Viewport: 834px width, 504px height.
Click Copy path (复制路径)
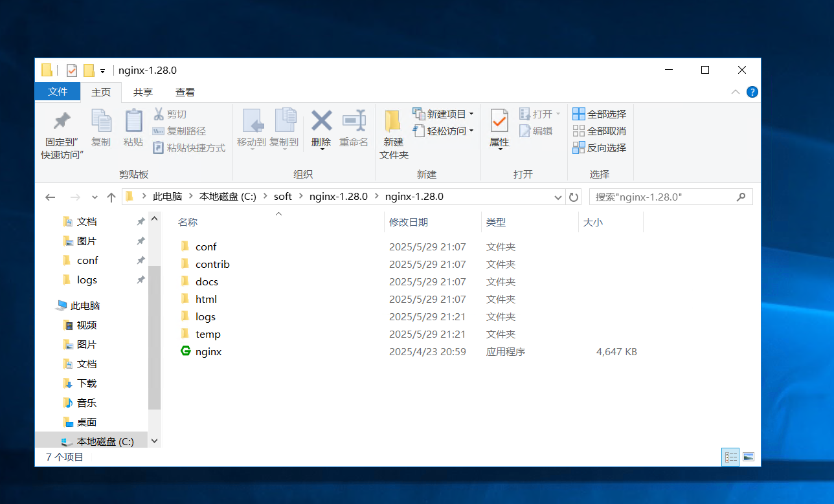coord(179,131)
